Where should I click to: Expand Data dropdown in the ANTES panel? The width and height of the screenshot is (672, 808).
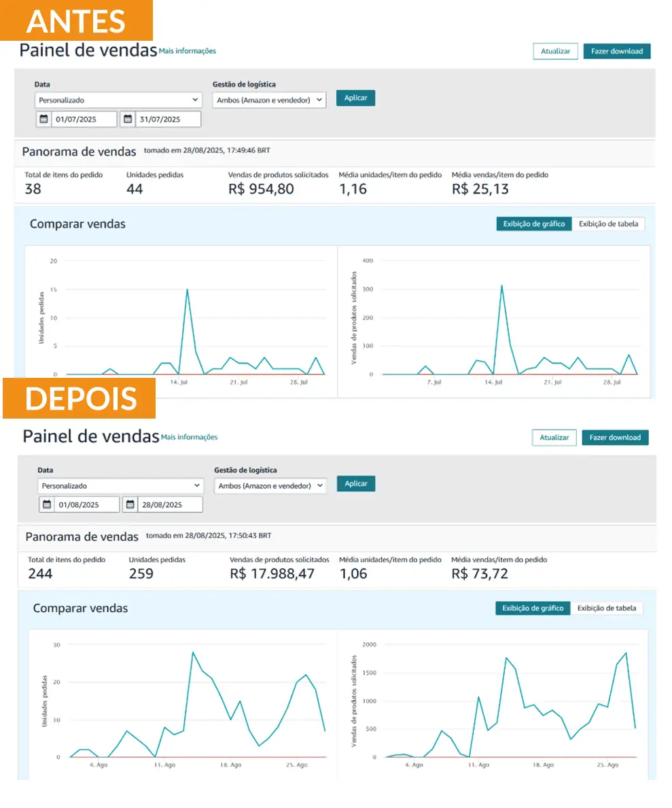pyautogui.click(x=118, y=100)
